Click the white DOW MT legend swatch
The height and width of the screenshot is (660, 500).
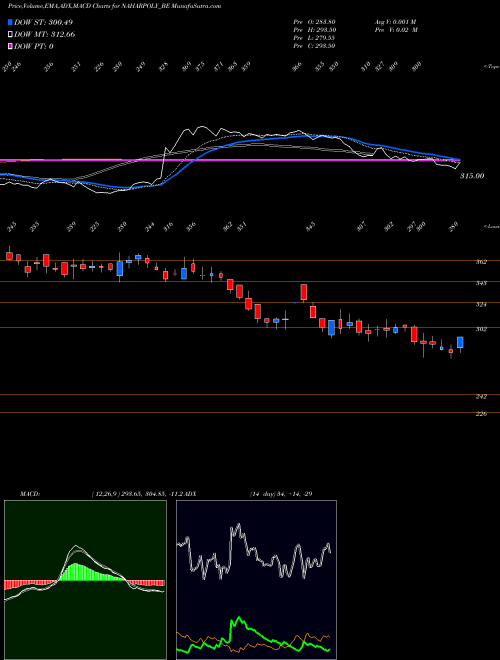coord(10,35)
